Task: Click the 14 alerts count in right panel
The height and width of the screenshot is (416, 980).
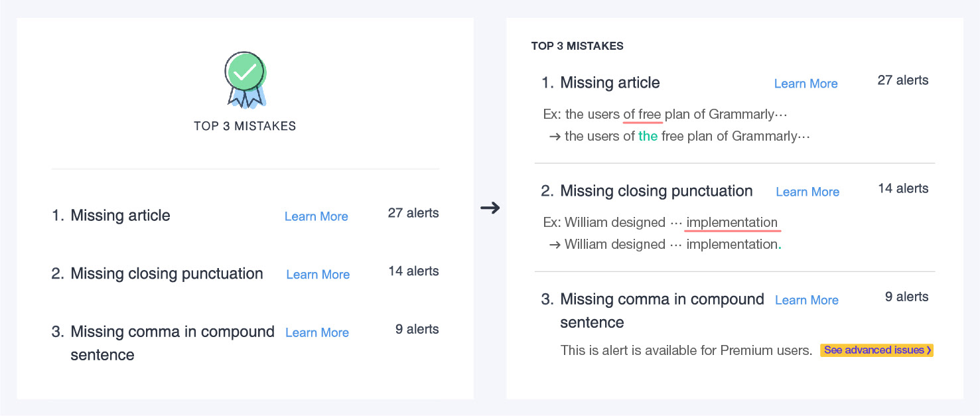Action: click(903, 188)
